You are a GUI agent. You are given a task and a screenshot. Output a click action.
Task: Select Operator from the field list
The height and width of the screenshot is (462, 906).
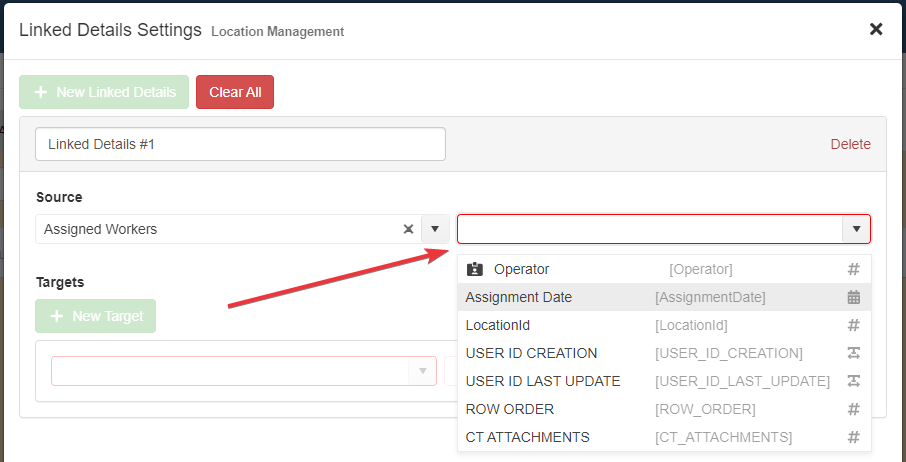point(521,269)
